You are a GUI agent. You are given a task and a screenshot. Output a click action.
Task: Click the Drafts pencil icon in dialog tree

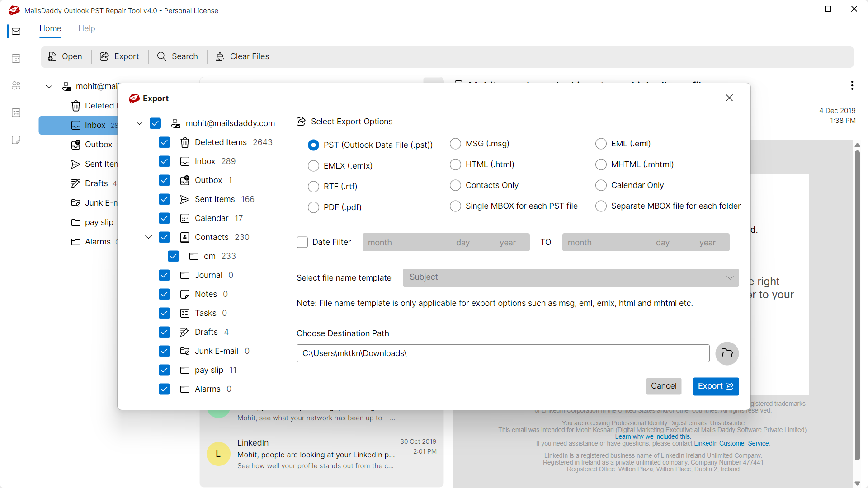tap(185, 332)
